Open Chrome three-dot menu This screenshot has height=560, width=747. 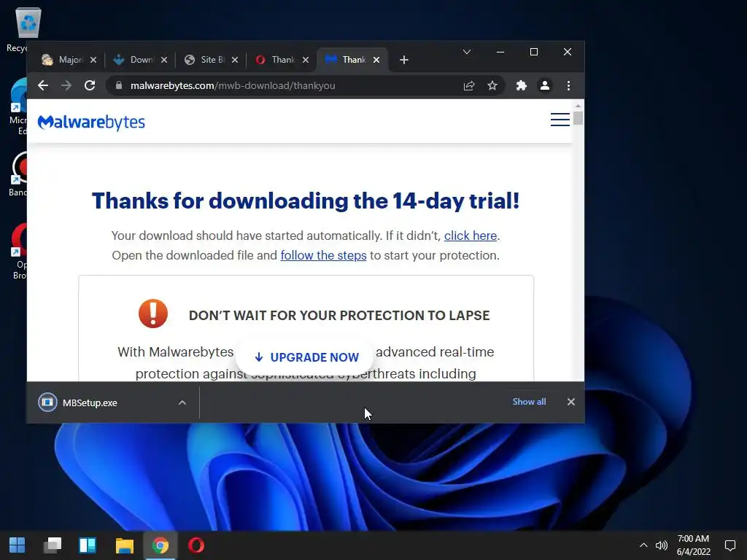coord(568,85)
